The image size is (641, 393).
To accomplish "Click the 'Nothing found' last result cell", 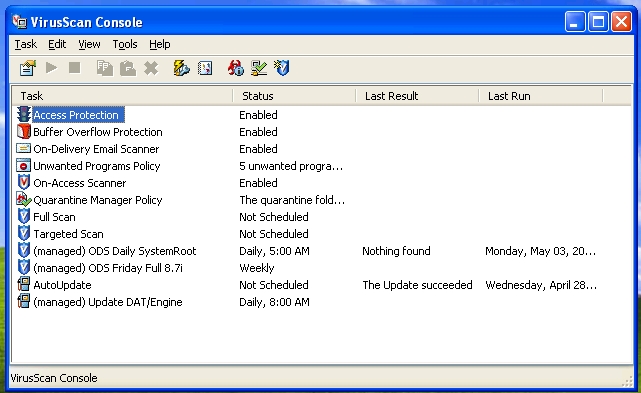I will click(396, 251).
